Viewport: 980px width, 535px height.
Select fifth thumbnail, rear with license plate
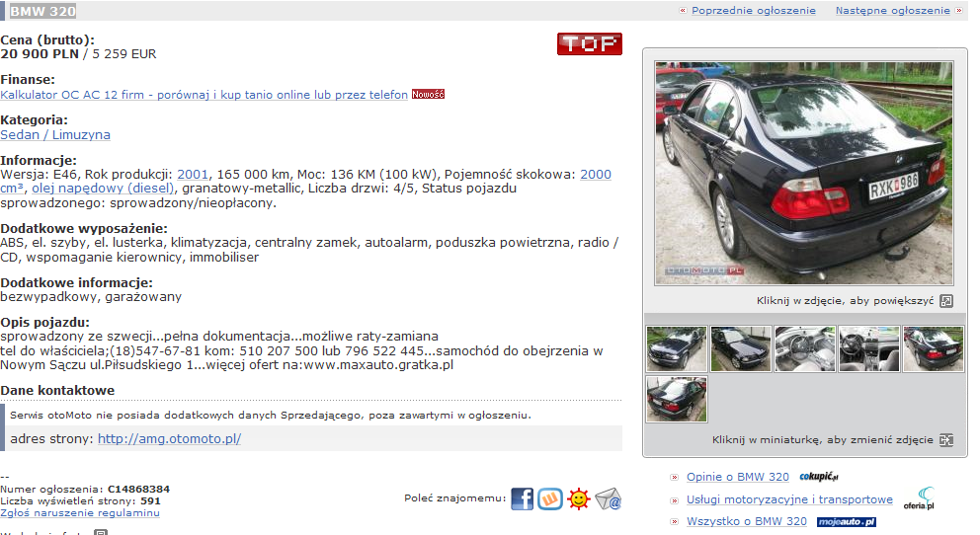pos(934,349)
